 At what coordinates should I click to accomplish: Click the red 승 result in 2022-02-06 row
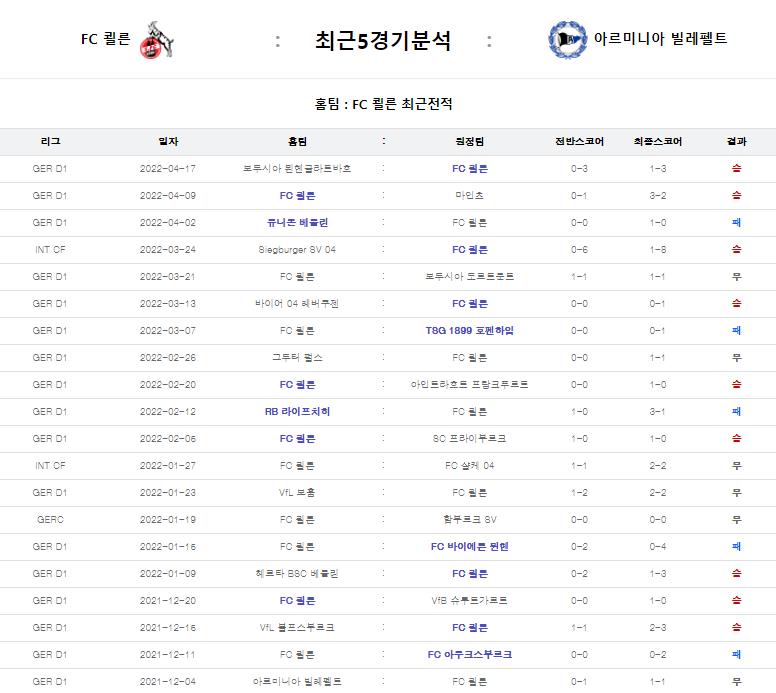(x=736, y=439)
